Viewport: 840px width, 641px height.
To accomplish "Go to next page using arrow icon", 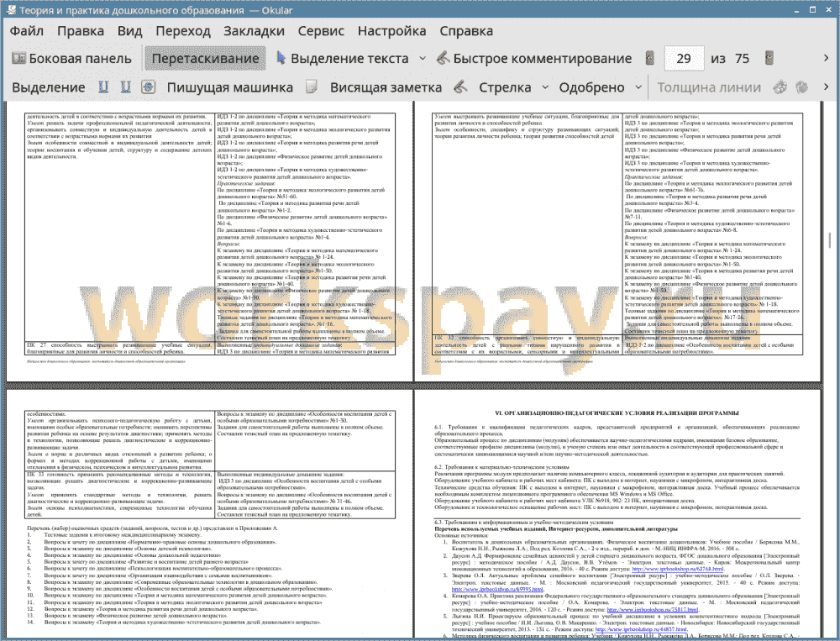I will (769, 58).
